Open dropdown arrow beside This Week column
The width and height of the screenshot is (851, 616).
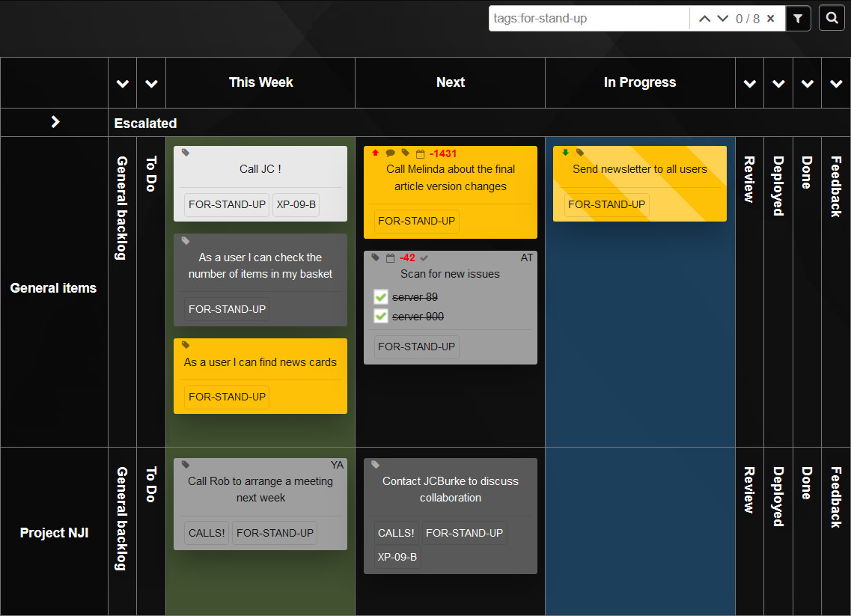click(x=150, y=83)
